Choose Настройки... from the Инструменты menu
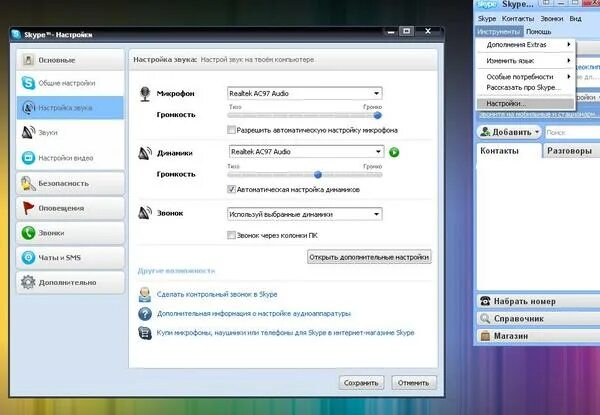Viewport: 600px width, 415px height. click(526, 104)
